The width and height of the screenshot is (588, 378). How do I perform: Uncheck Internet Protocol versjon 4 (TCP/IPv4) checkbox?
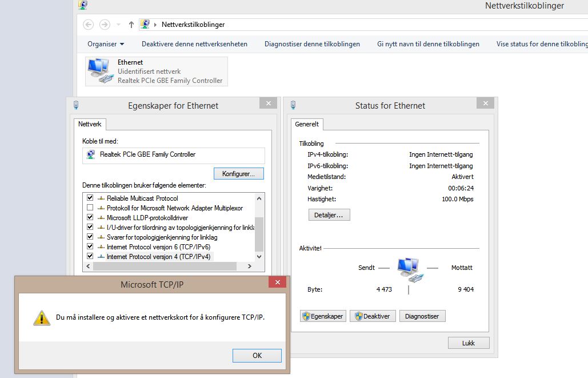tap(90, 256)
